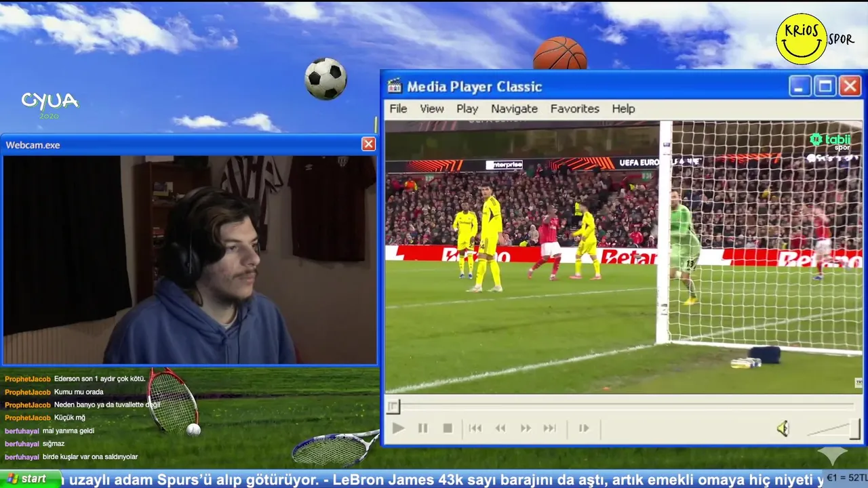
Task: Click the seek bar thumb in the player
Action: (x=393, y=407)
